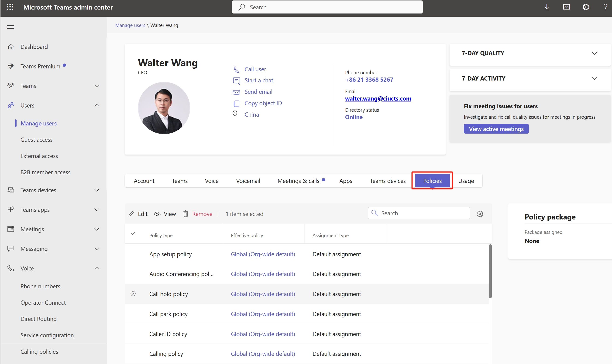
Task: Expand the Teams section chevron in the sidebar
Action: coord(97,86)
